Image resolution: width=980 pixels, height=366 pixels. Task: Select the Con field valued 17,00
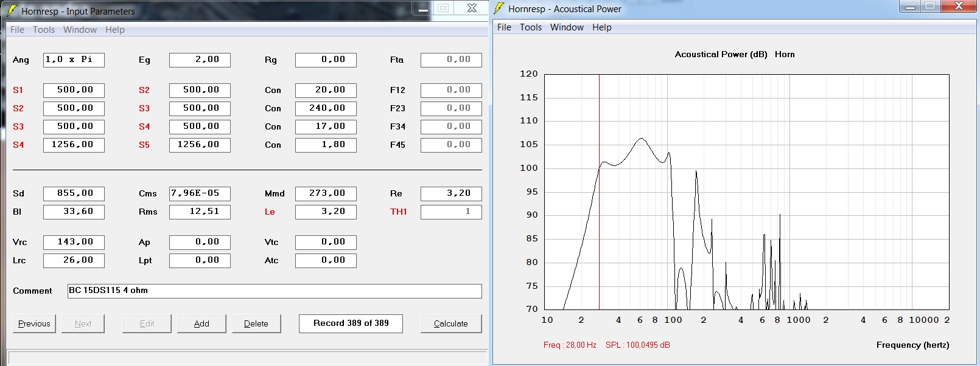326,126
